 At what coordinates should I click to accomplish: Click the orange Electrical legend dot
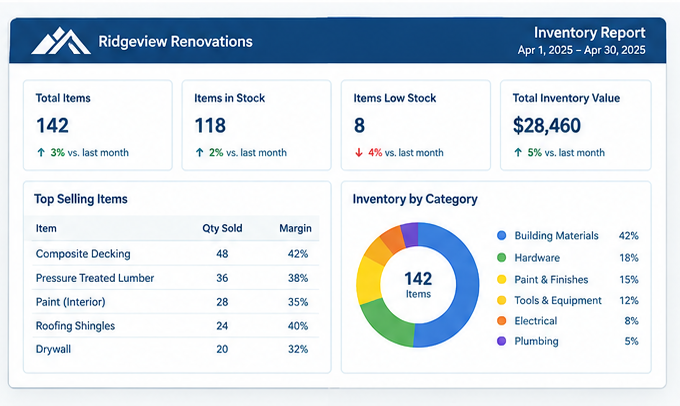[x=501, y=321]
